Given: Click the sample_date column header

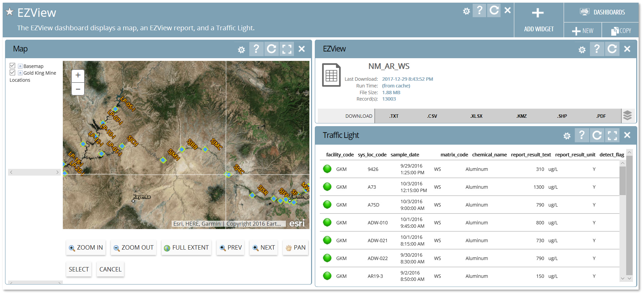Looking at the screenshot, I should [405, 155].
